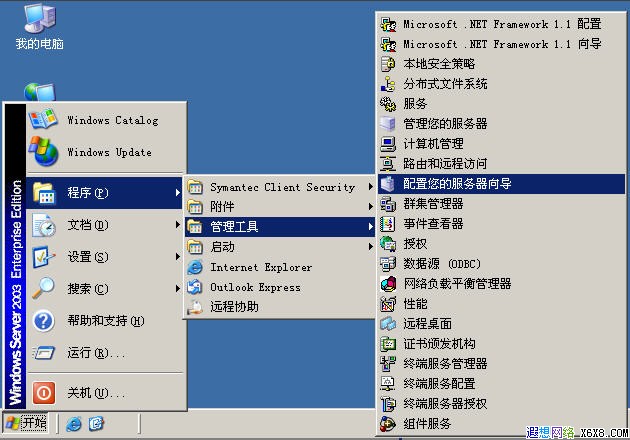Click the Computer Management (计算机管理) icon

388,144
